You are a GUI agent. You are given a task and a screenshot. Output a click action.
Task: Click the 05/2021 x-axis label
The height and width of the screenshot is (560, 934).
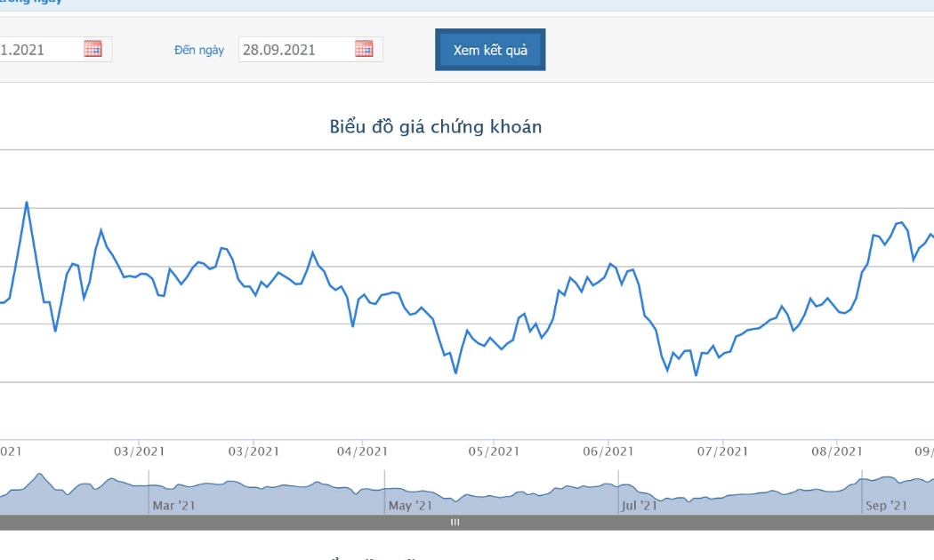[x=493, y=452]
